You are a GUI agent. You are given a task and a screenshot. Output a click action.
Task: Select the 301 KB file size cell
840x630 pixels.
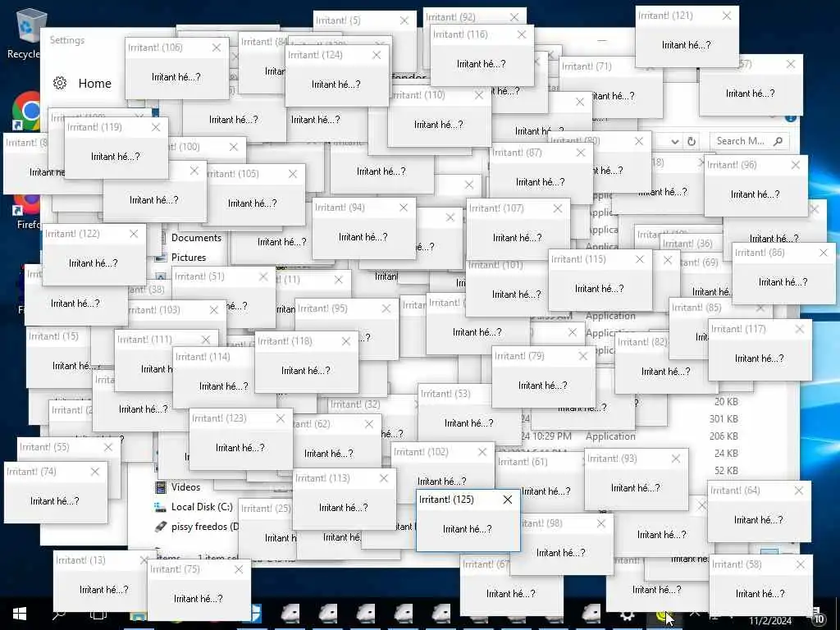724,419
